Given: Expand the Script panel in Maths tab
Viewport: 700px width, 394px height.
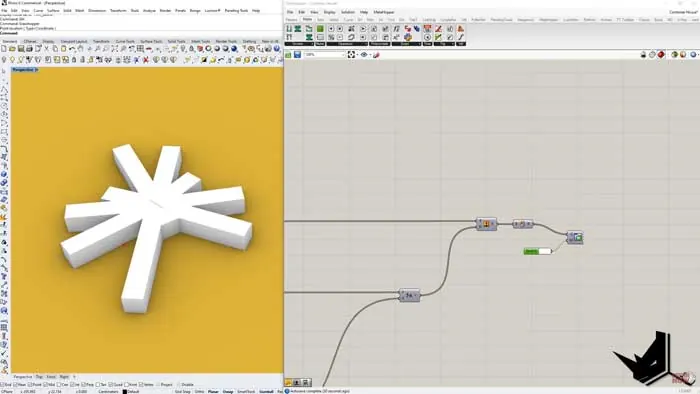Looking at the screenshot, I should pyautogui.click(x=406, y=44).
